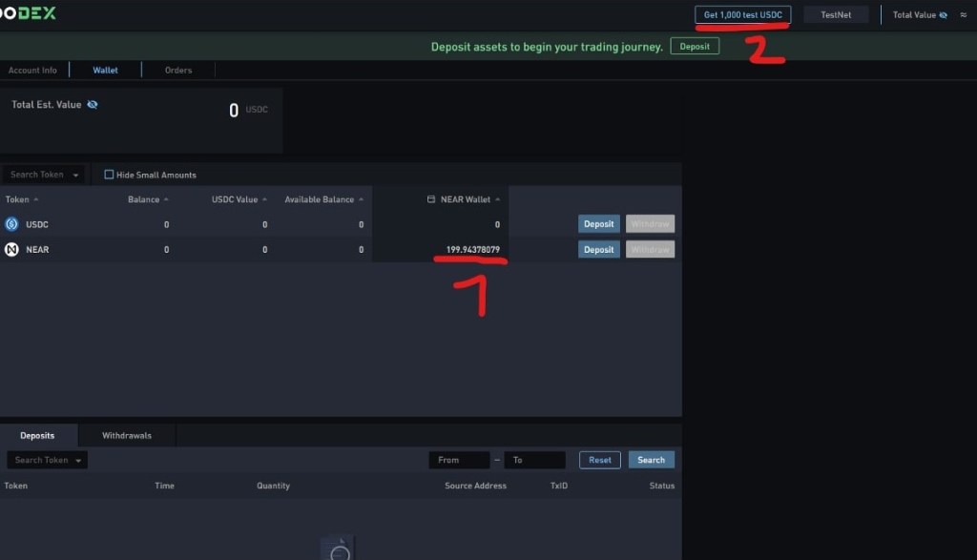Switch to the Withdrawals tab
The height and width of the screenshot is (560, 977).
click(126, 434)
